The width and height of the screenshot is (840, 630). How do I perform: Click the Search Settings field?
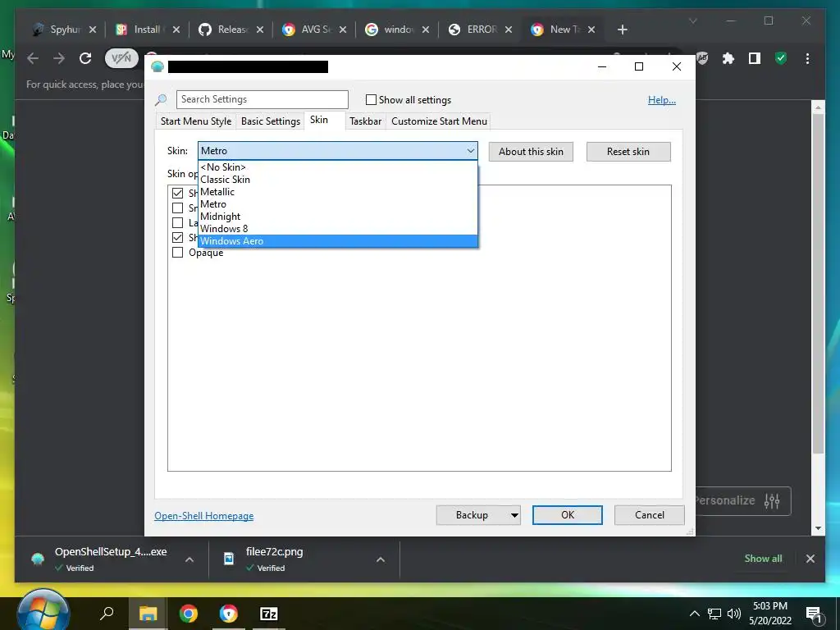coord(262,99)
